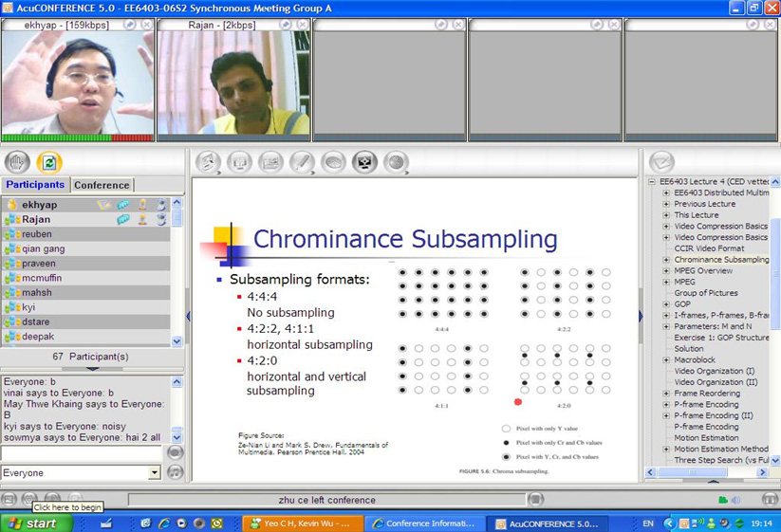The height and width of the screenshot is (532, 781).
Task: Click the icon above the outline tree
Action: pyautogui.click(x=661, y=162)
